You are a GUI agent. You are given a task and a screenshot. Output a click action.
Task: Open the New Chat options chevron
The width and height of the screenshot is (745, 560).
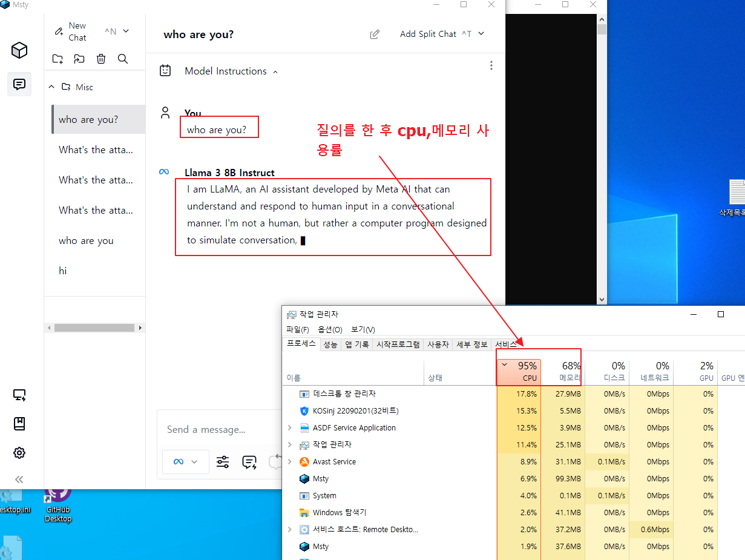126,31
